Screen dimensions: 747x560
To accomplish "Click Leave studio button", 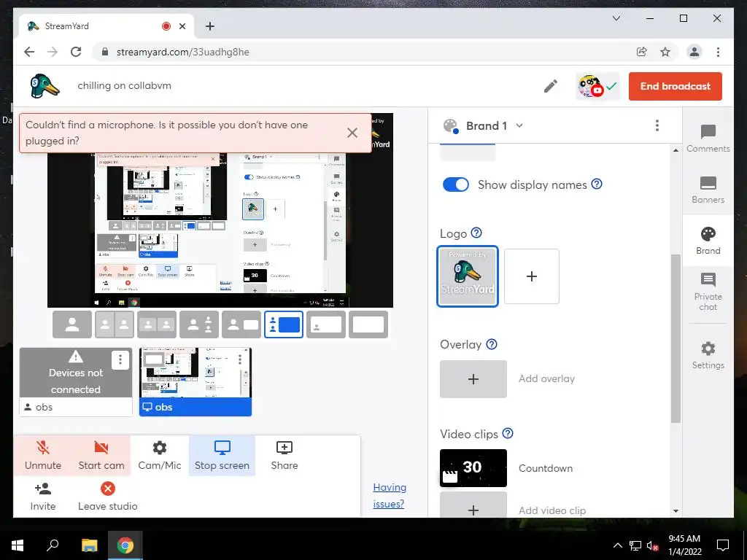I will 108,497.
